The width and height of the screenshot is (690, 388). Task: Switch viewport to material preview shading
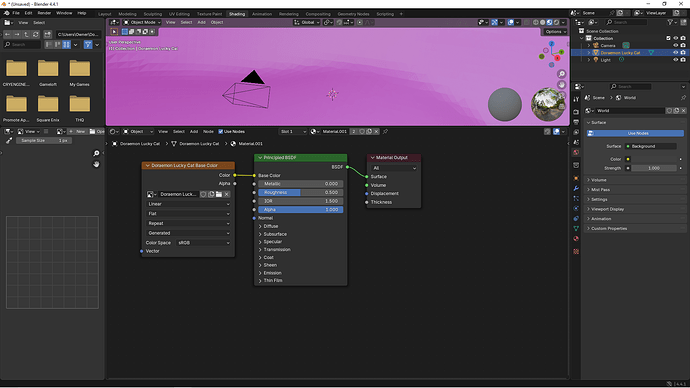(x=549, y=22)
